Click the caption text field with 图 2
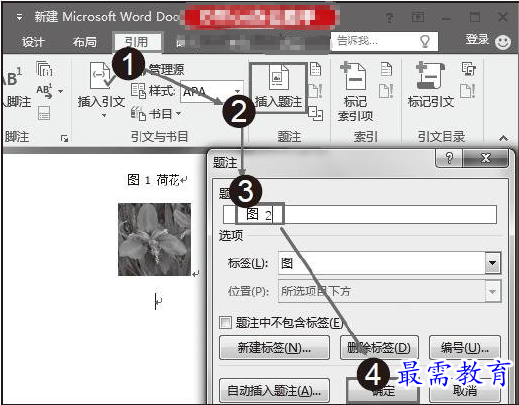The height and width of the screenshot is (405, 519). [360, 214]
